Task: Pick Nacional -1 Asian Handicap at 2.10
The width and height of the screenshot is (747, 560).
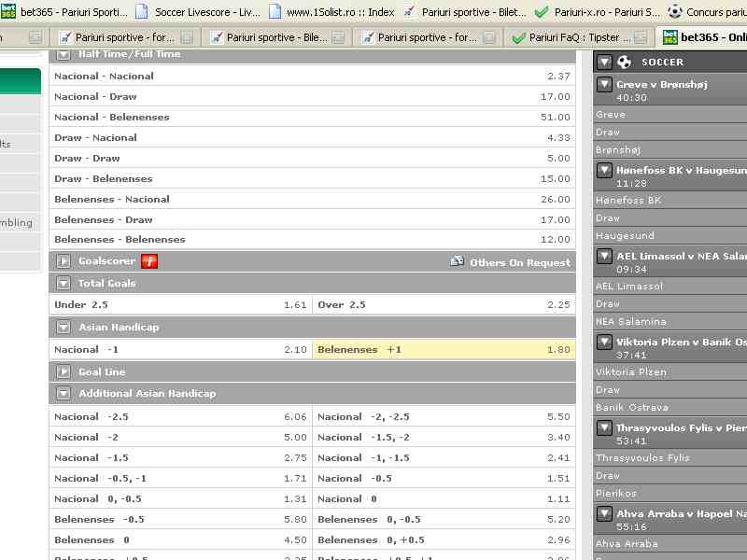Action: coord(180,349)
